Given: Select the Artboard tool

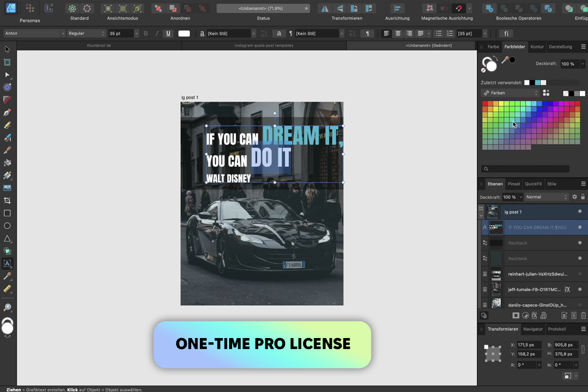Looking at the screenshot, I should [7, 62].
